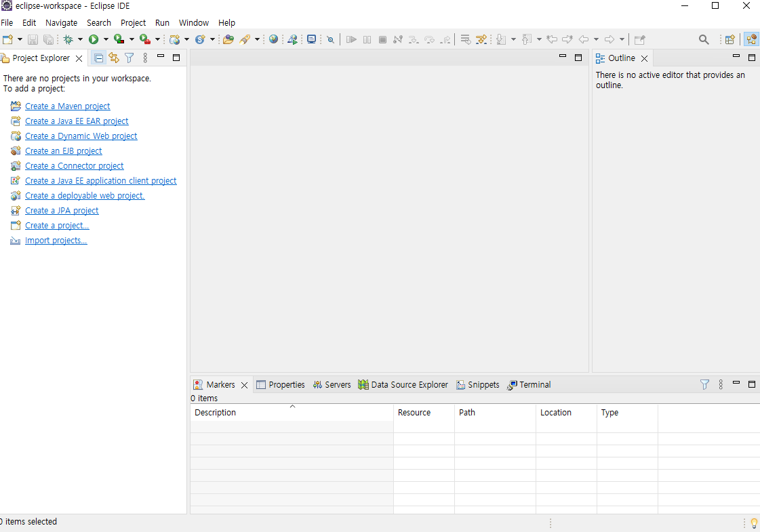Click the External Tools run icon
The image size is (760, 532).
click(x=144, y=39)
